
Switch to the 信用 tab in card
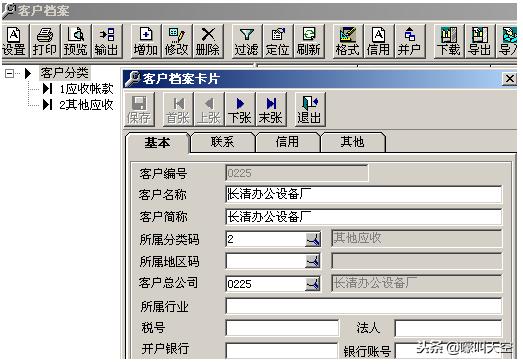tap(287, 142)
